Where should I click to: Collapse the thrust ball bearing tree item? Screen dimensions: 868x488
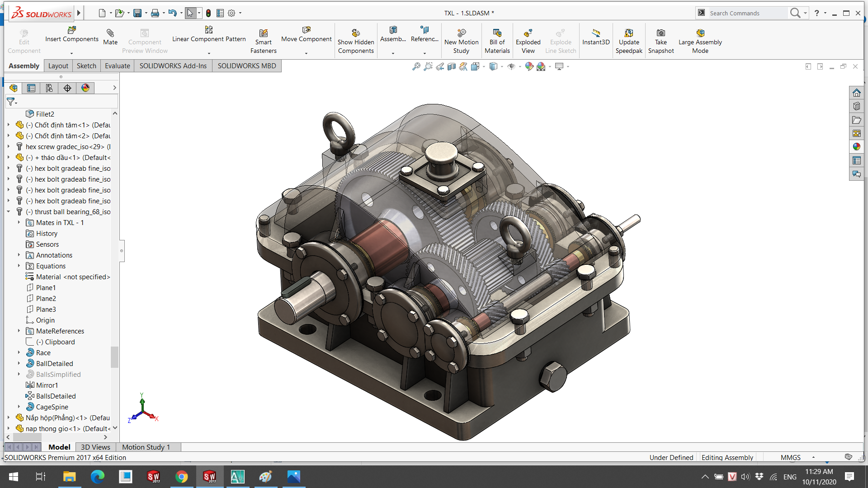tap(8, 212)
